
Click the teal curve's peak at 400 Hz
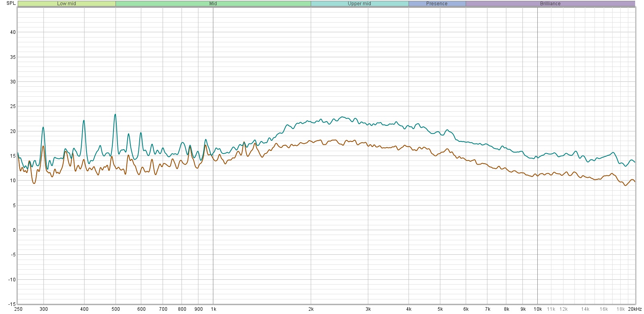pos(84,121)
